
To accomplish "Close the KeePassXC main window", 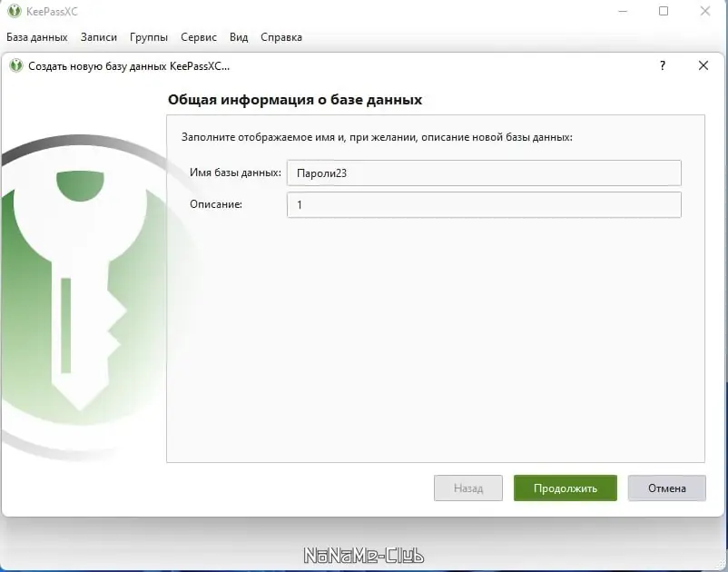I will (704, 11).
